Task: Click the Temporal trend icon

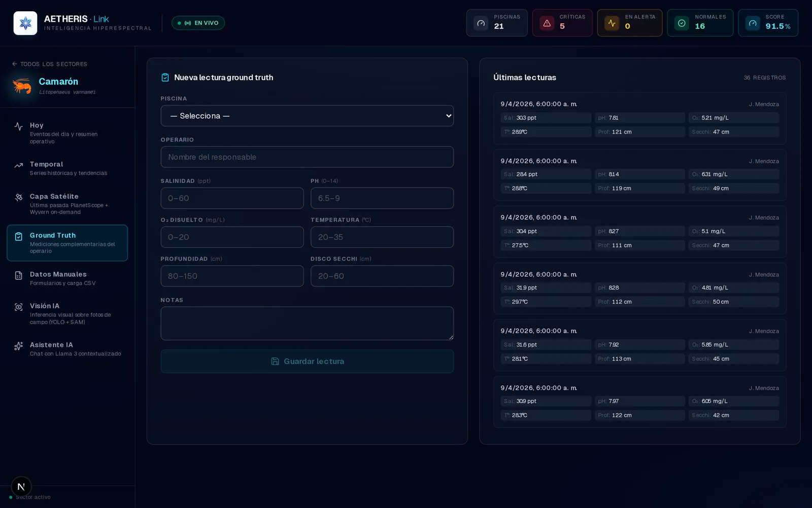Action: click(x=19, y=165)
